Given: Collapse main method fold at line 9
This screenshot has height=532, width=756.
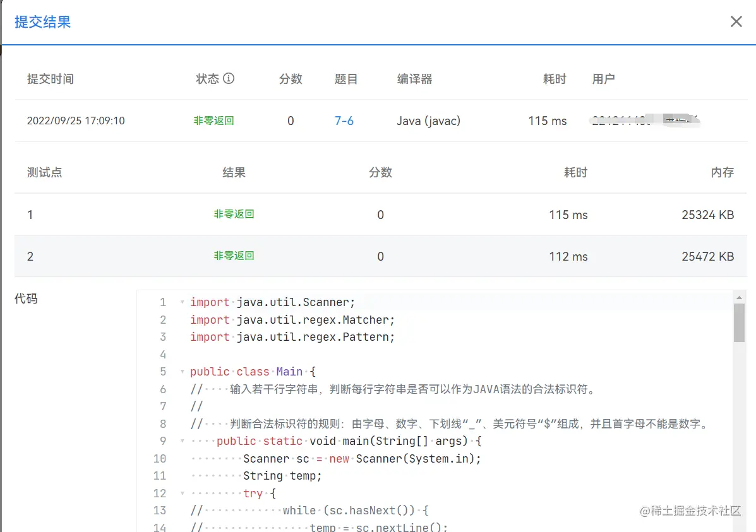Looking at the screenshot, I should (x=183, y=441).
